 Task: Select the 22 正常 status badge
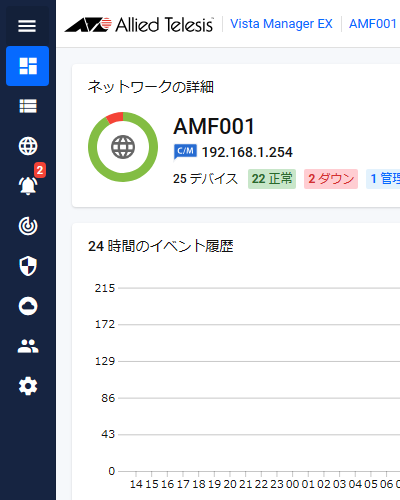coord(272,179)
